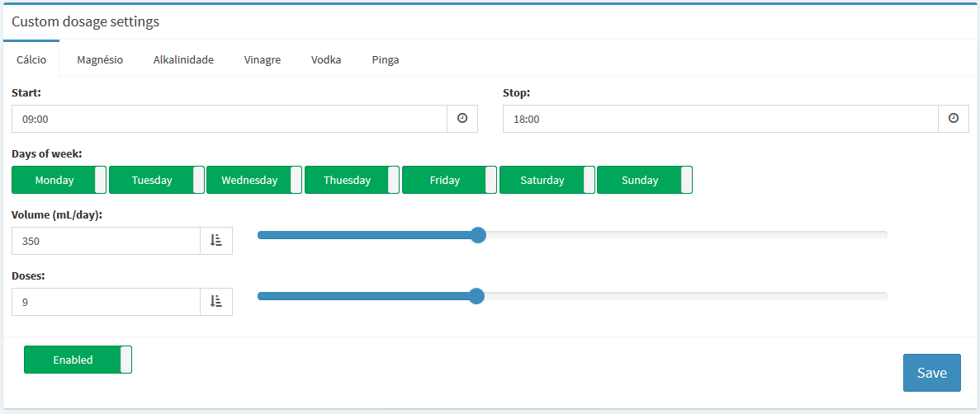Turn off the Sunday toggle
Screen dimensions: 980x414
[644, 180]
